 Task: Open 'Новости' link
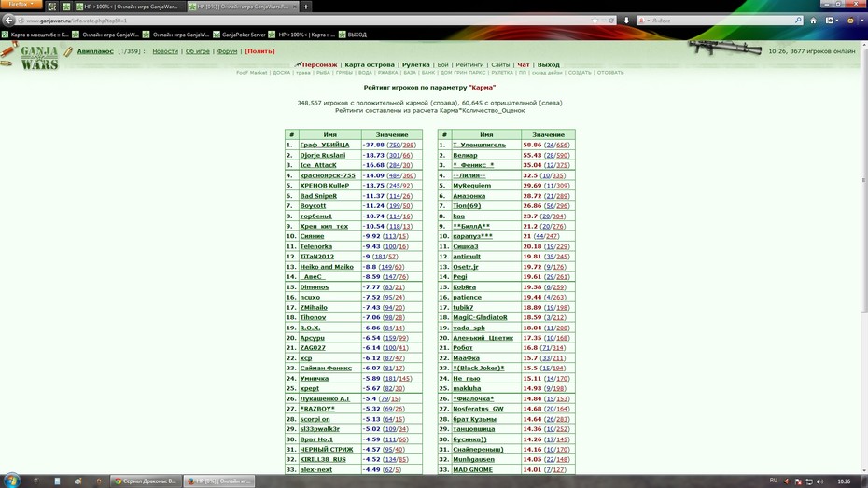pos(165,51)
